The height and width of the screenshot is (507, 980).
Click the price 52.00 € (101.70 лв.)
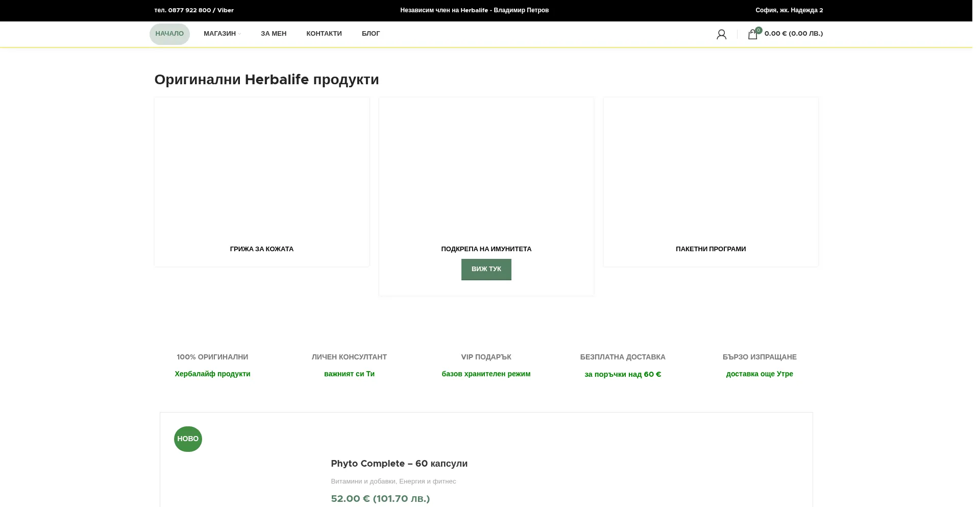coord(380,499)
